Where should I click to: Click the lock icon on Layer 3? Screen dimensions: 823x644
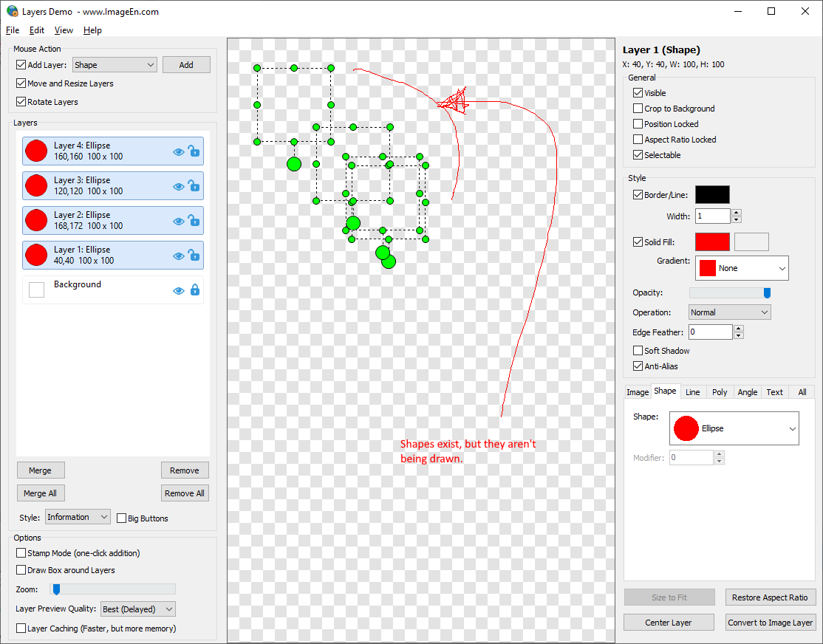(194, 185)
